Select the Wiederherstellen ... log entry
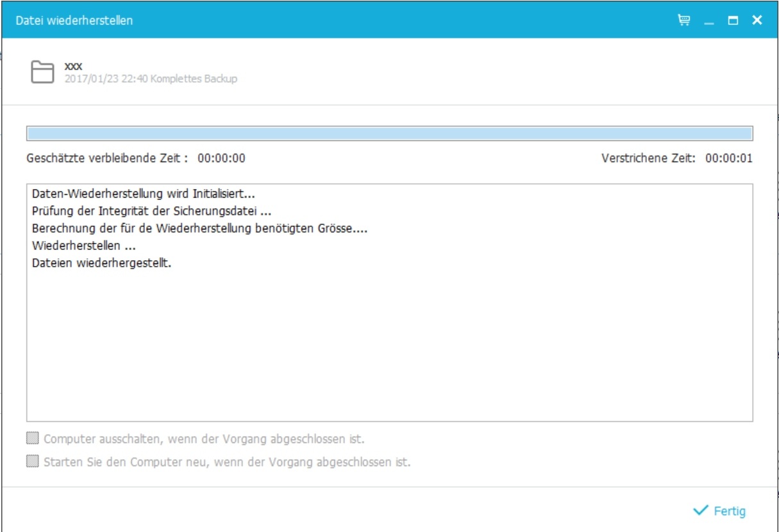The width and height of the screenshot is (779, 532). click(83, 245)
